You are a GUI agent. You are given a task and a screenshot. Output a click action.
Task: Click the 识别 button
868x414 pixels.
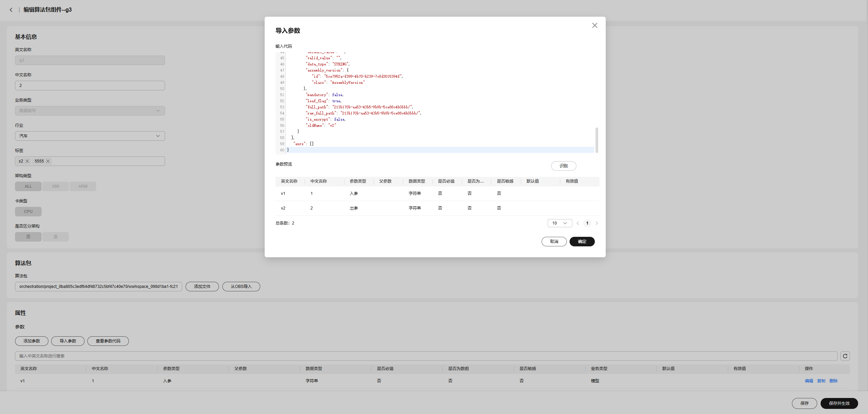[563, 166]
